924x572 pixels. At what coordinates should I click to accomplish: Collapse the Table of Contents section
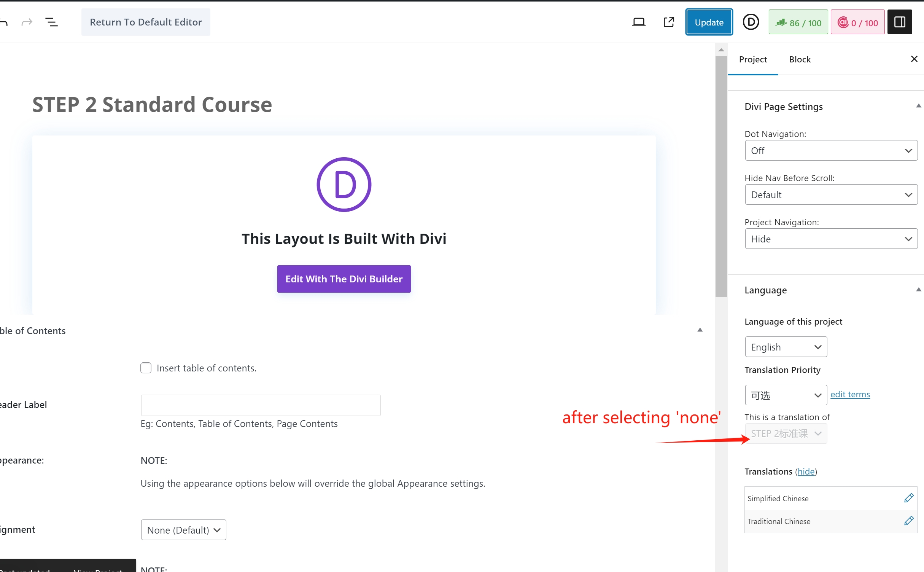click(700, 330)
